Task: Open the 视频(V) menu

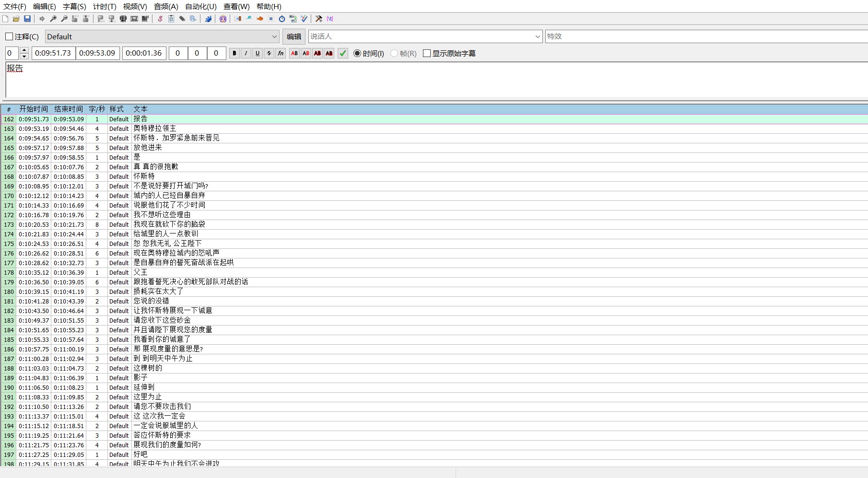Action: click(x=135, y=6)
